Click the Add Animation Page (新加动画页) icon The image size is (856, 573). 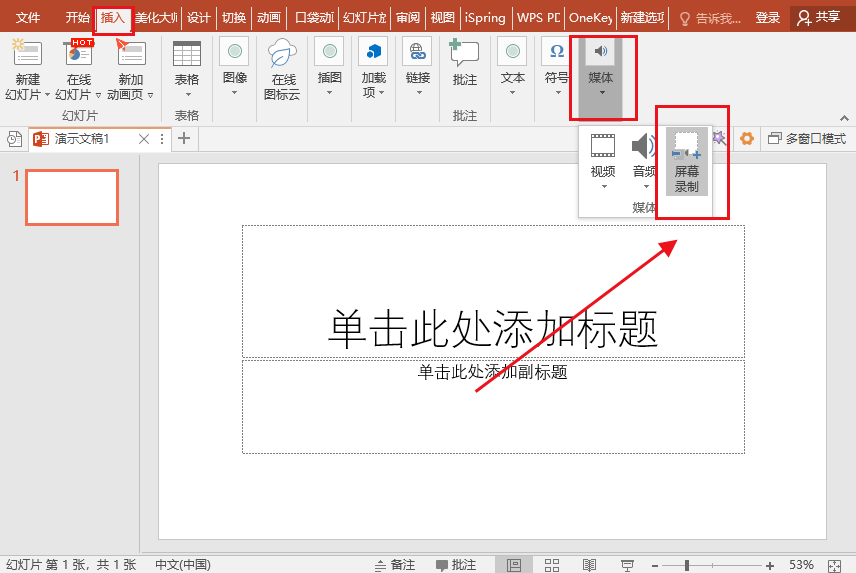pyautogui.click(x=131, y=53)
